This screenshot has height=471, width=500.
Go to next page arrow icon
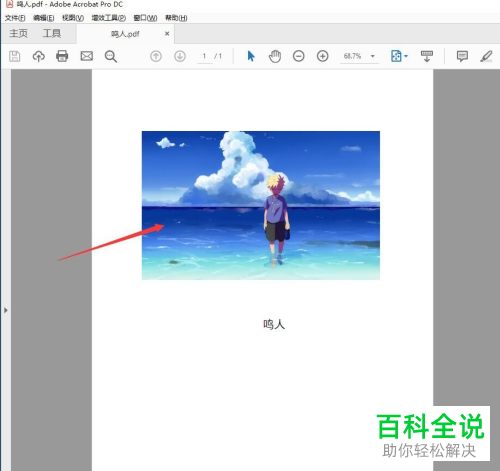[x=180, y=56]
